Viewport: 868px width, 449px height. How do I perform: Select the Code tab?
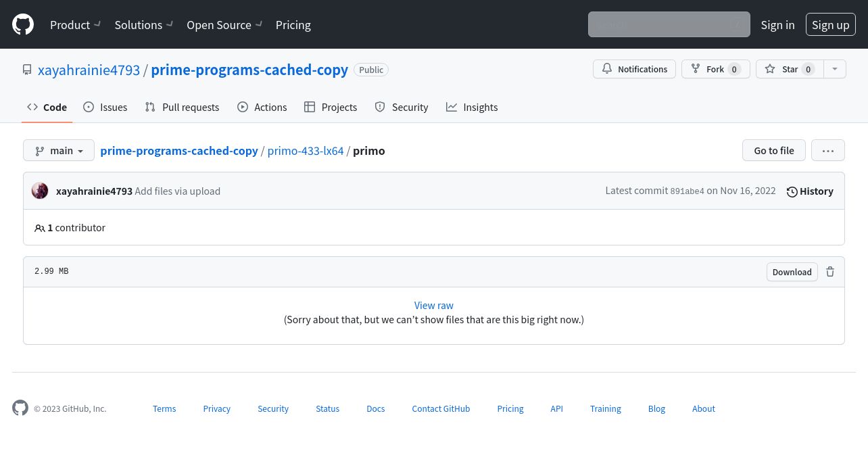(x=47, y=107)
